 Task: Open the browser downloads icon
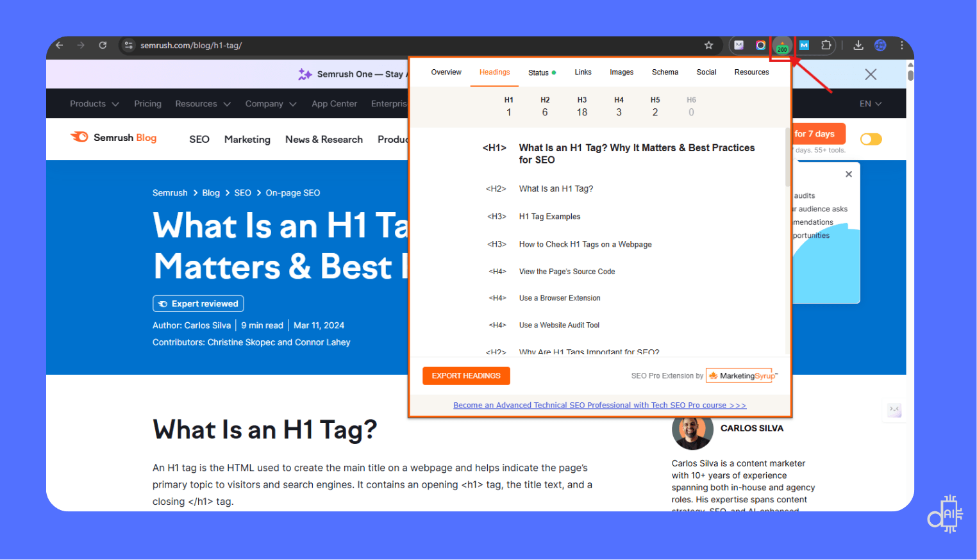[858, 45]
